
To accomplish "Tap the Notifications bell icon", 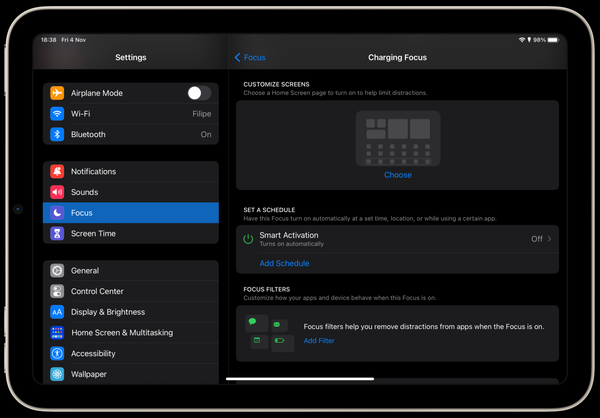I will point(57,171).
